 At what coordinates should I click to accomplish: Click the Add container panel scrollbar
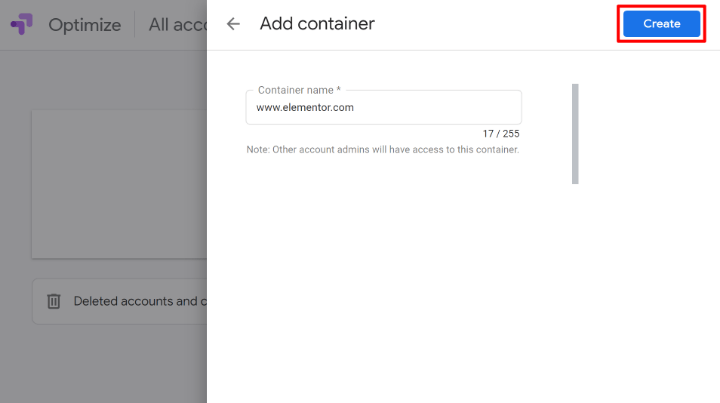[x=575, y=133]
